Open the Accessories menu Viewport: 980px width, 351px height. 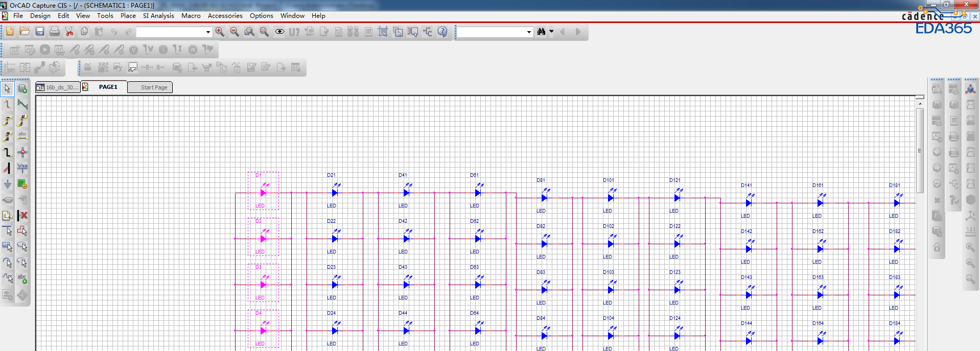coord(225,16)
